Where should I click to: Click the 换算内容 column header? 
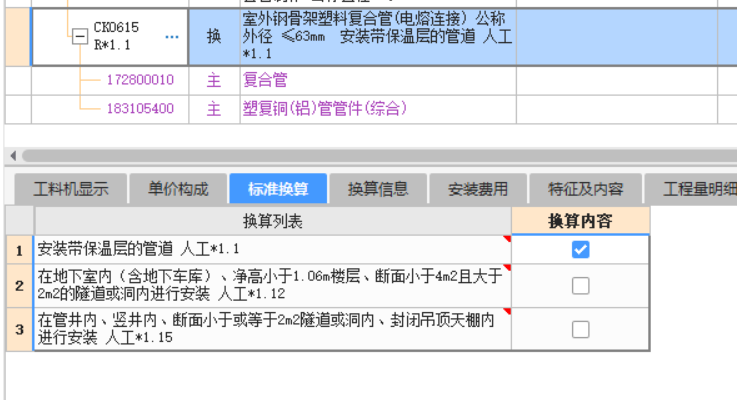pyautogui.click(x=580, y=221)
